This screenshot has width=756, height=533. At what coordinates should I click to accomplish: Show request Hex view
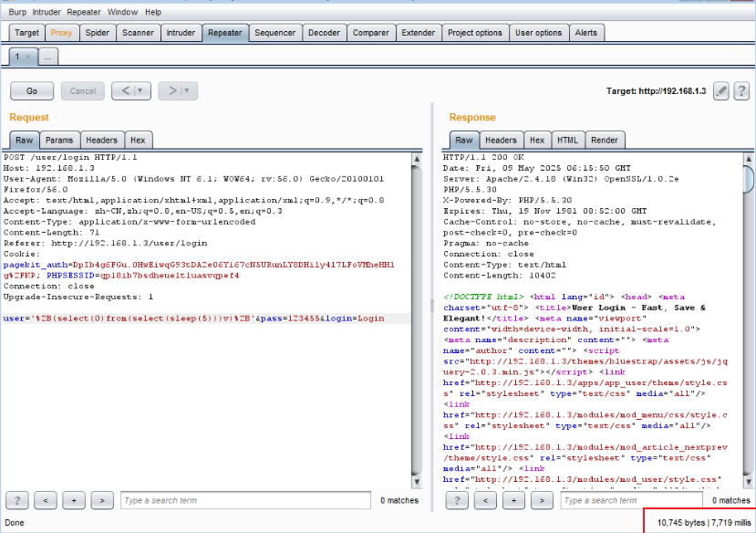tap(138, 140)
